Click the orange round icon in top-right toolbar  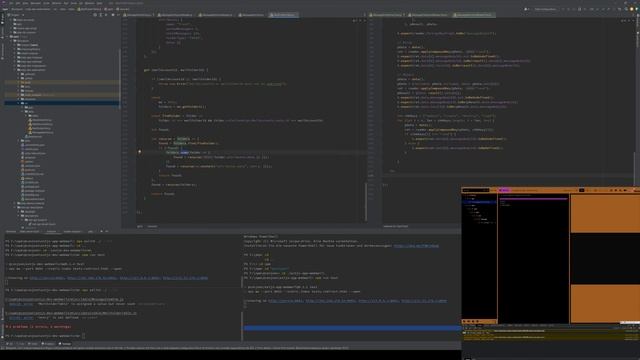[x=632, y=9]
